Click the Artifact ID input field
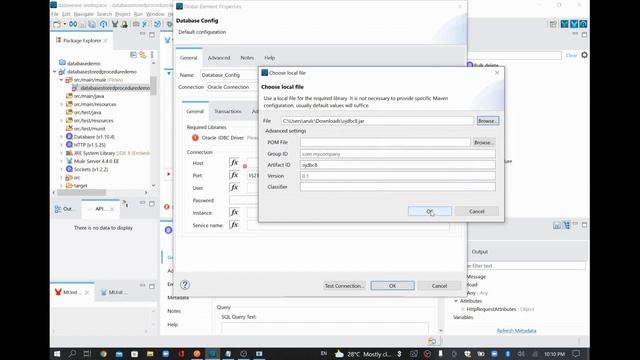 point(398,165)
